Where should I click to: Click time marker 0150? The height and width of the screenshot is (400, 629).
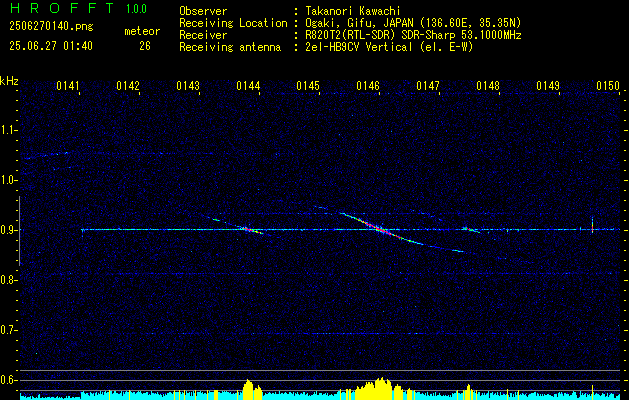click(608, 86)
